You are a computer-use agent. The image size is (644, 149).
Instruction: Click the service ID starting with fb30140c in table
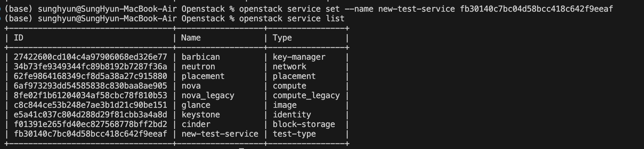(x=90, y=134)
